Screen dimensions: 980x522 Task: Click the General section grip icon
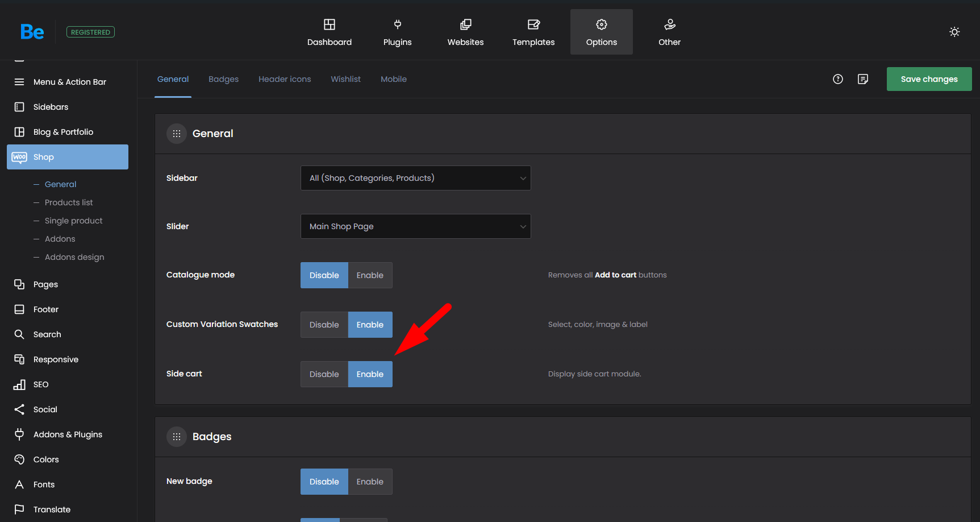pyautogui.click(x=177, y=134)
